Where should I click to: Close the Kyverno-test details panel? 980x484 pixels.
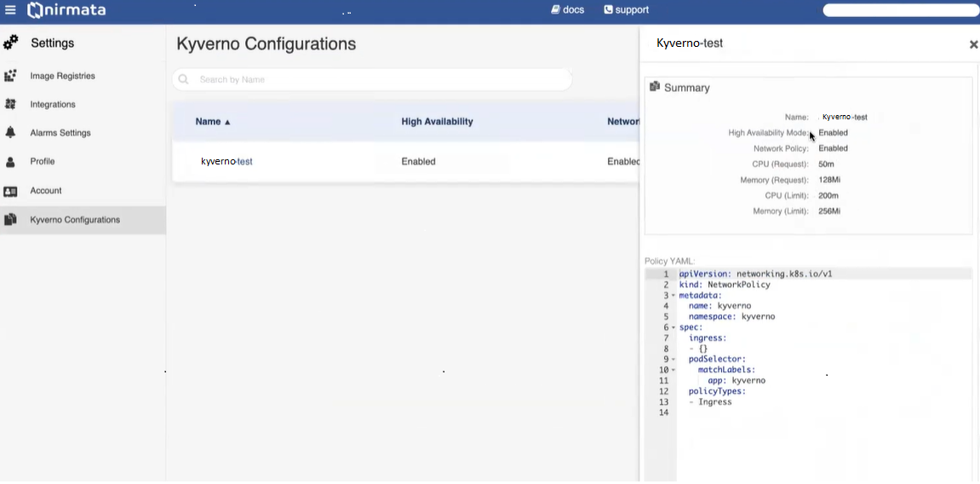973,44
